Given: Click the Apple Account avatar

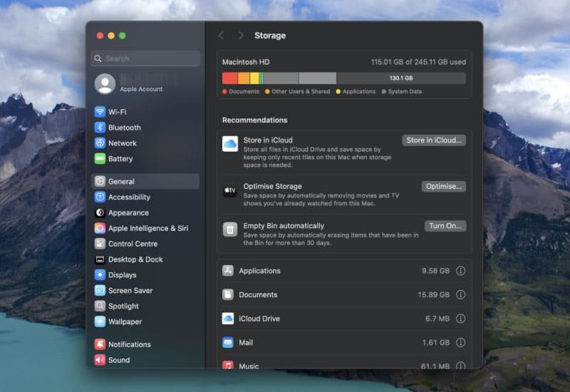Looking at the screenshot, I should pos(105,84).
